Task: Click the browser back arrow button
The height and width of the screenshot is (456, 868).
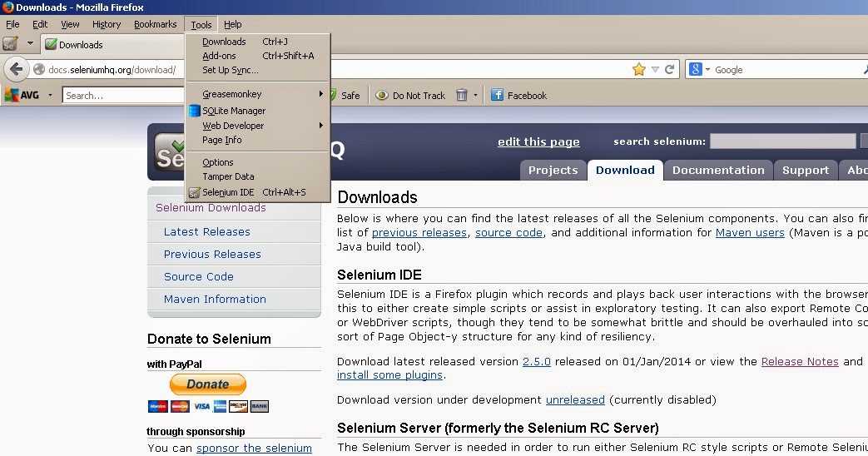Action: (x=16, y=69)
